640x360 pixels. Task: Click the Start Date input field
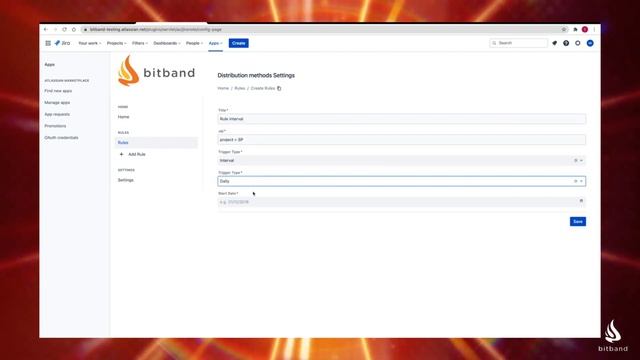pos(402,202)
